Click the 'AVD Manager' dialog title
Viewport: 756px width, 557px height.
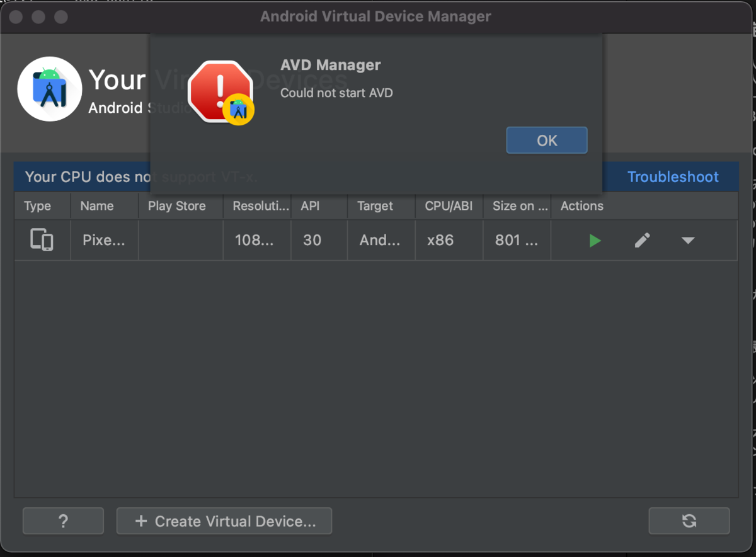pos(331,65)
